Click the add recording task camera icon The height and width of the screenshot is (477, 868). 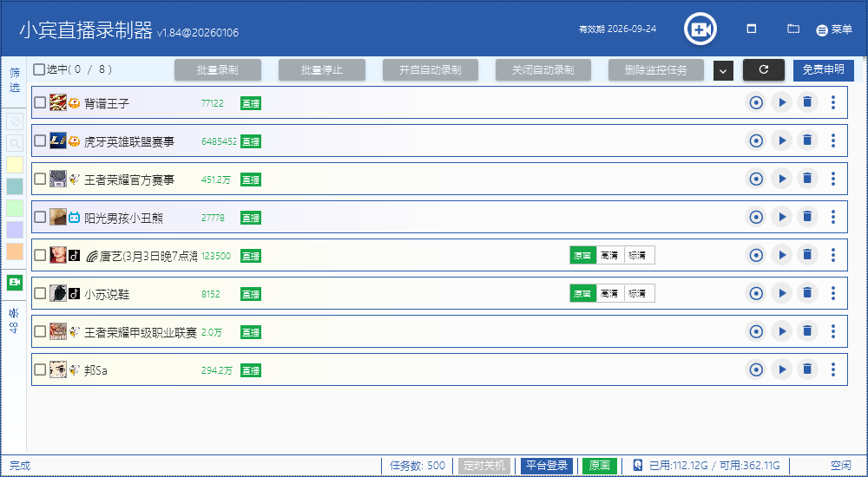699,29
